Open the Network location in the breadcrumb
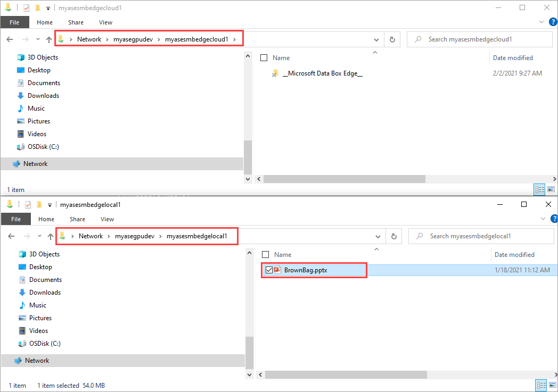Screen dimensions: 558x392 click(89, 39)
